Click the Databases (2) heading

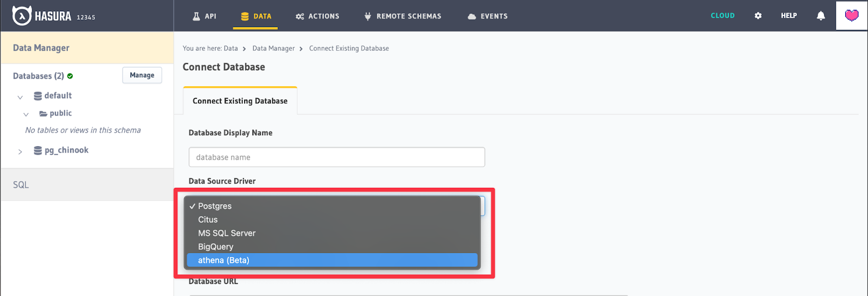click(x=39, y=76)
